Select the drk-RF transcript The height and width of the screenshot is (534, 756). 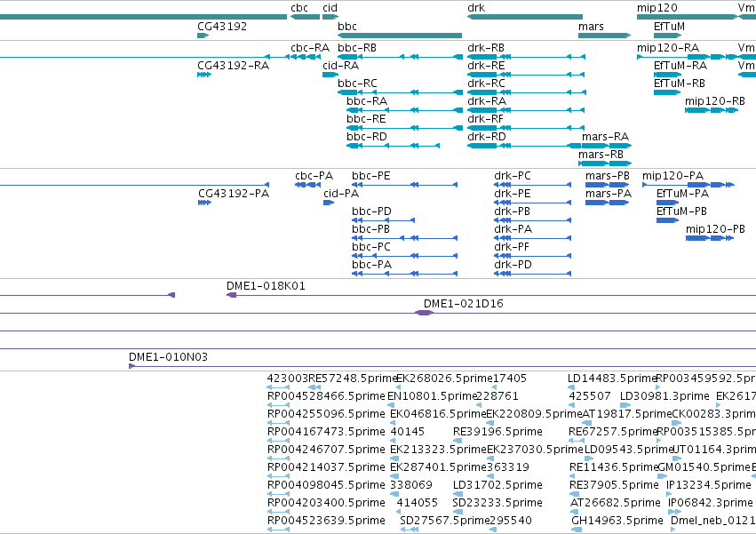point(485,119)
